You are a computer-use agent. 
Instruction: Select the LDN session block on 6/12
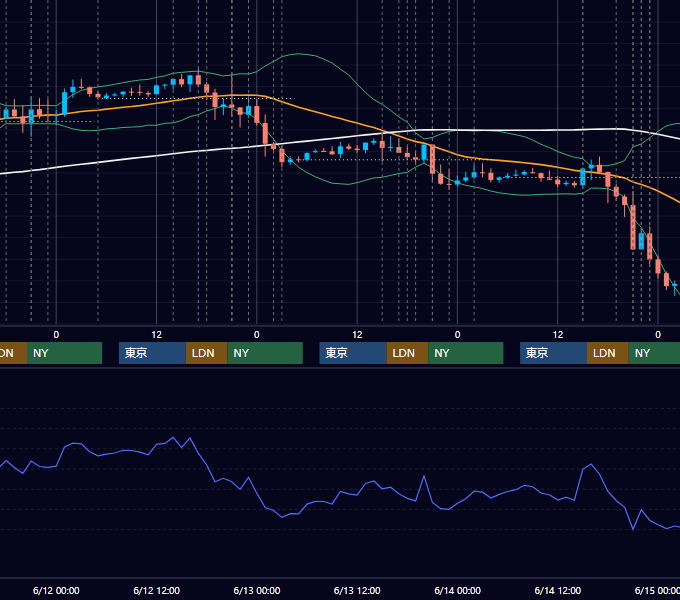[206, 353]
